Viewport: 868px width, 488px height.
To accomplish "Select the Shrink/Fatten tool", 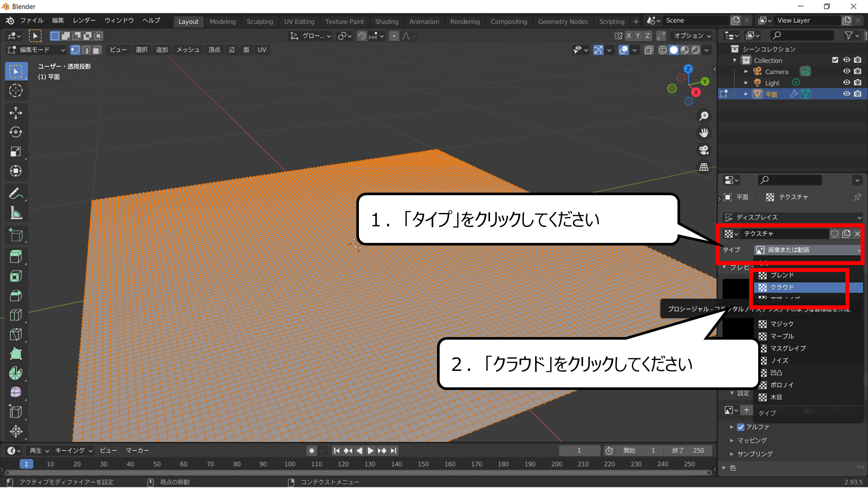I will click(x=16, y=431).
